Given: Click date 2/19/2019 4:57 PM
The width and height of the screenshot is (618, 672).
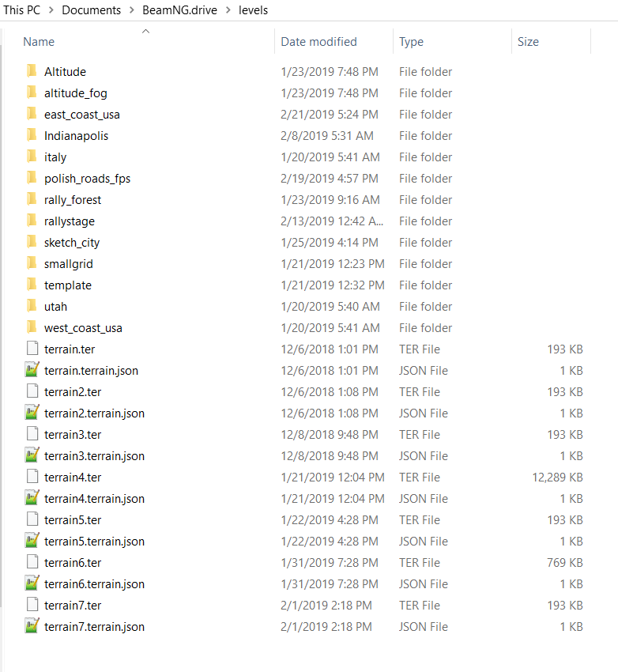Looking at the screenshot, I should (x=330, y=179).
